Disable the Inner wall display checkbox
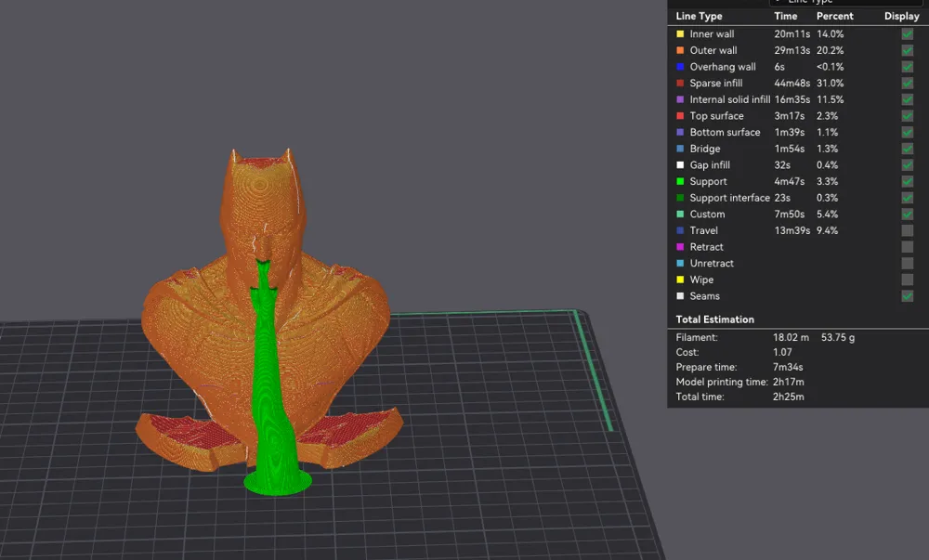Image resolution: width=929 pixels, height=560 pixels. (907, 34)
